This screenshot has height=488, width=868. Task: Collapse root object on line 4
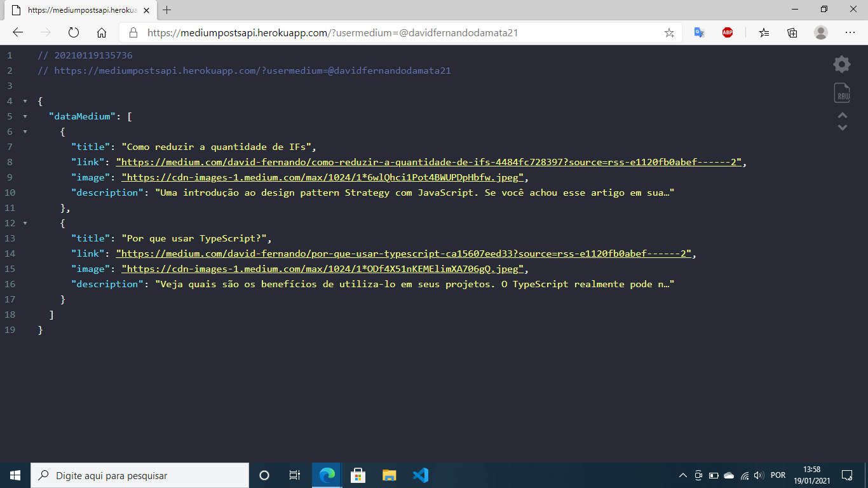(25, 102)
